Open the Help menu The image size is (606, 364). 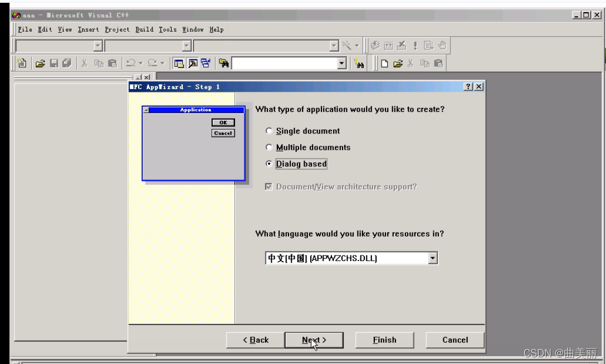coord(217,29)
